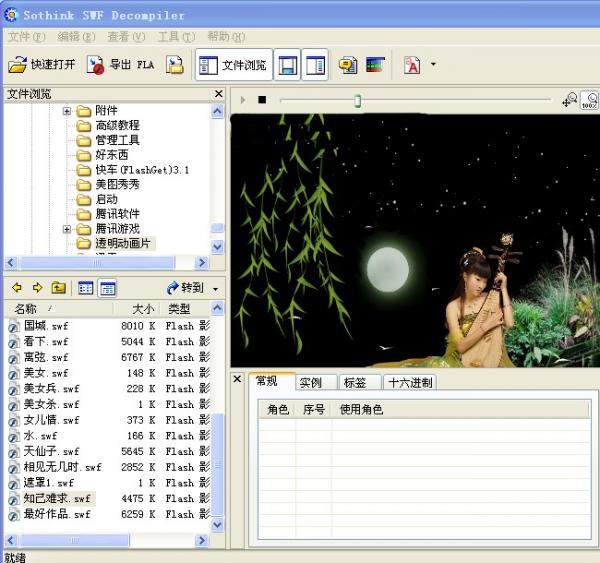Close the 文件浏览 panel
The width and height of the screenshot is (600, 563).
(218, 94)
